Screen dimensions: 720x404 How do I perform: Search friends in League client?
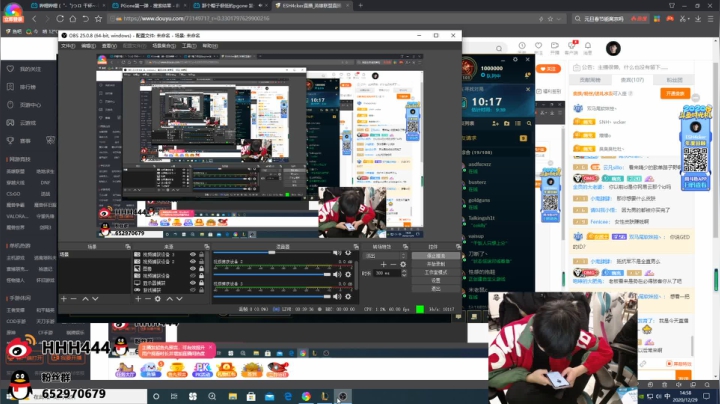coord(529,123)
